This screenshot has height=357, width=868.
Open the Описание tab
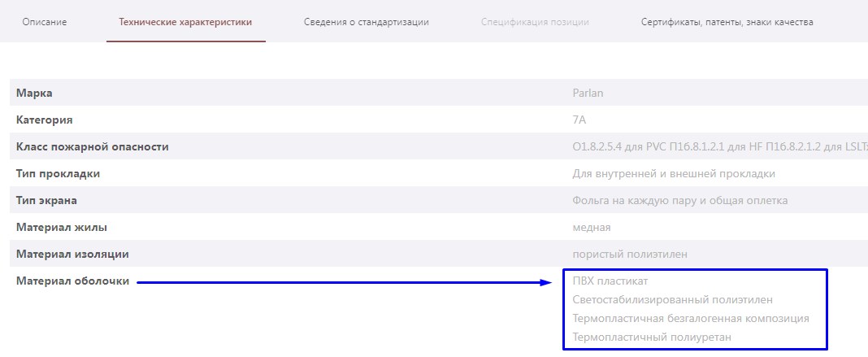(44, 22)
